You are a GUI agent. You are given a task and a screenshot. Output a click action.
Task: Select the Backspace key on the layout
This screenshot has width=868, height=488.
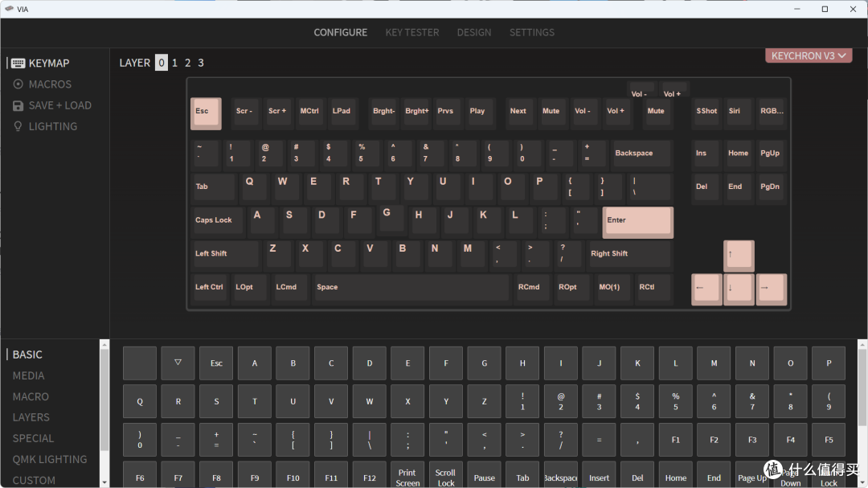pyautogui.click(x=641, y=154)
